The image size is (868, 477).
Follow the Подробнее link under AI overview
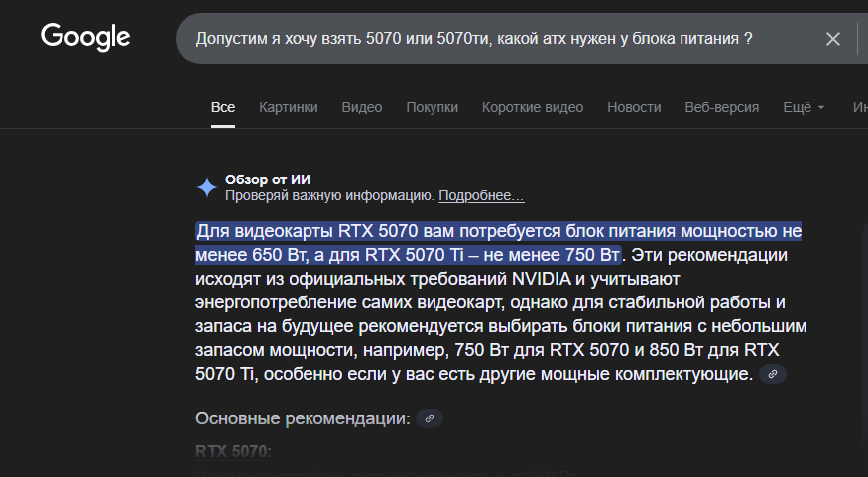[481, 196]
